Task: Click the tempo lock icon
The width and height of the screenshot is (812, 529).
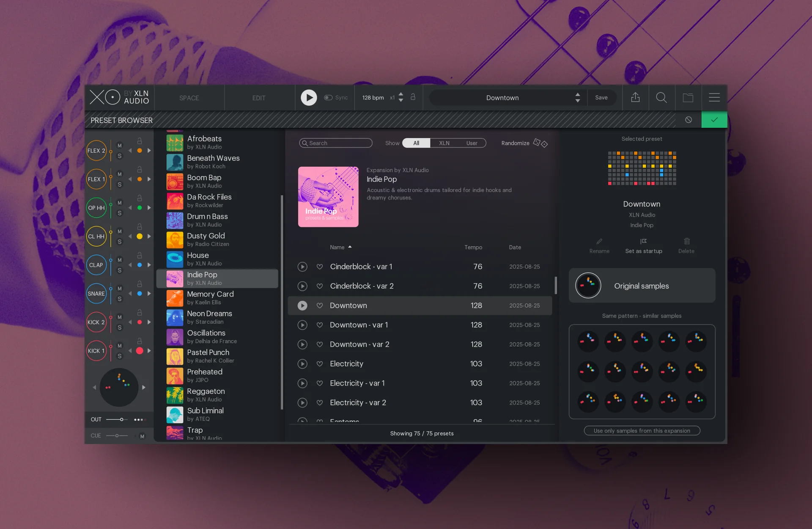Action: coord(413,97)
